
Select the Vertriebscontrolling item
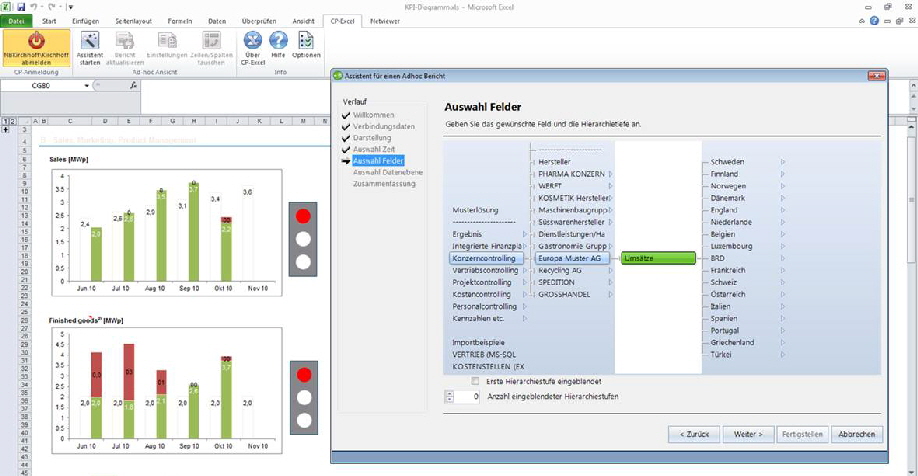coord(485,270)
